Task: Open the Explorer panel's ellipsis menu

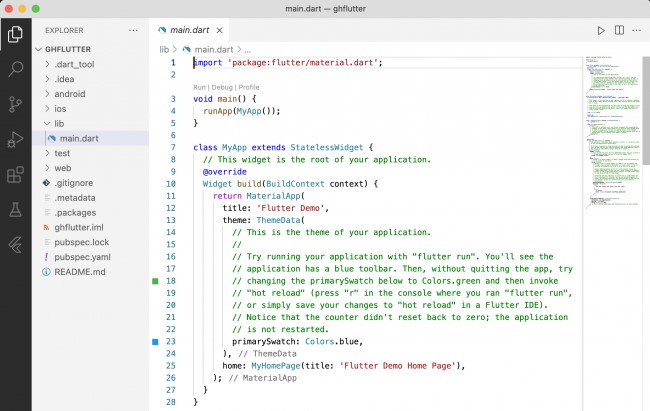Action: (134, 31)
